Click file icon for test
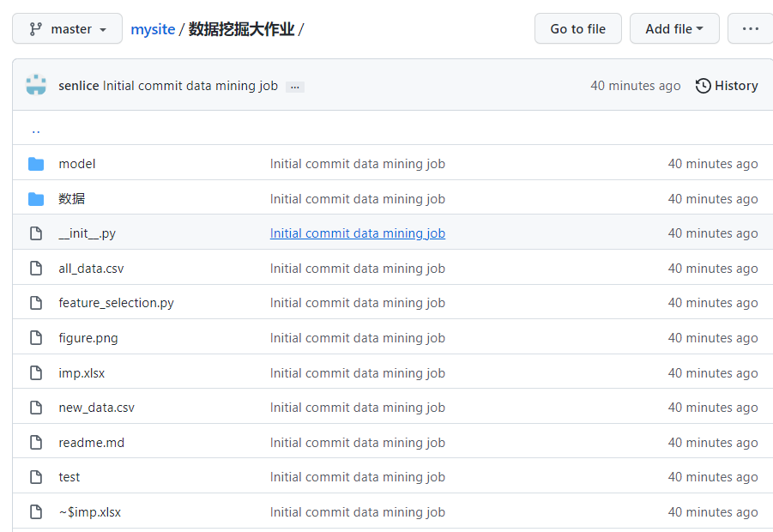Image resolution: width=773 pixels, height=532 pixels. tap(36, 477)
